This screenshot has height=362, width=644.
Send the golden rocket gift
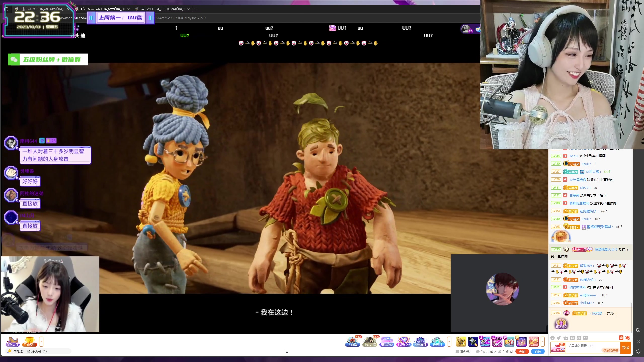[x=461, y=341]
